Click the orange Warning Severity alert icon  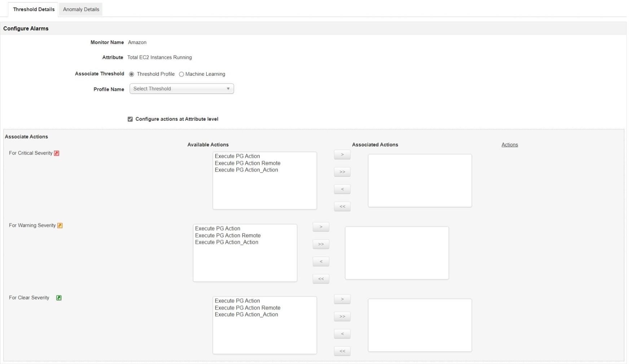(x=60, y=225)
